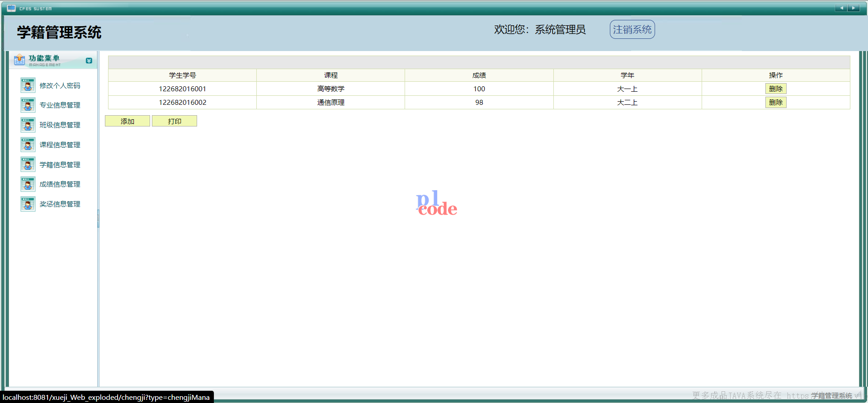868x403 pixels.
Task: Click the icon beside 学籍信息管理
Action: 28,164
